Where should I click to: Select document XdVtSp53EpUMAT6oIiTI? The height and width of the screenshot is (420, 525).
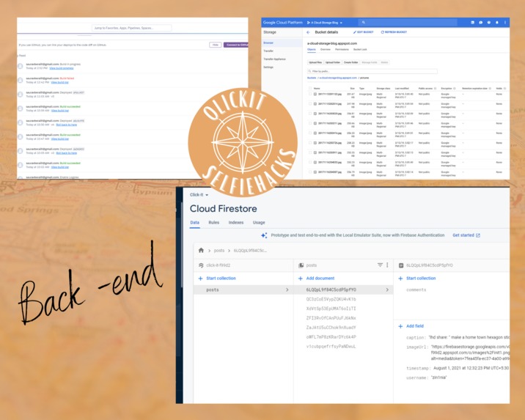click(331, 309)
